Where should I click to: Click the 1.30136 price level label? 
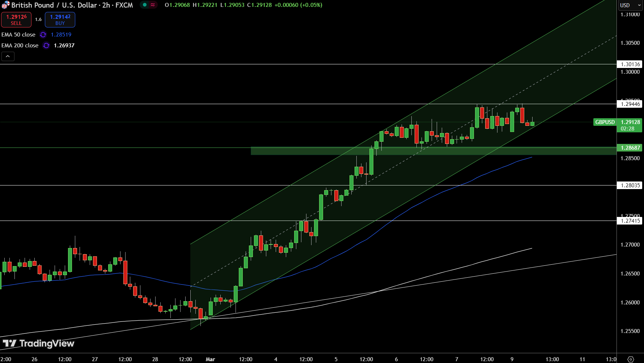(630, 64)
